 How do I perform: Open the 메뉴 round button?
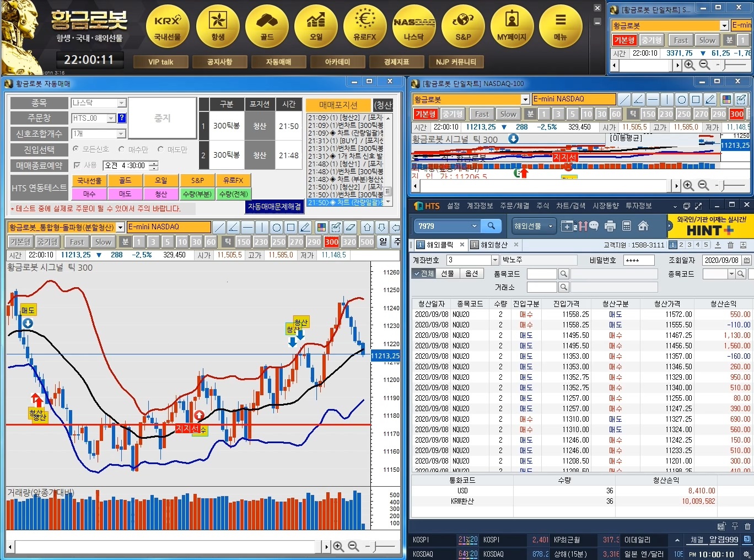tap(561, 25)
